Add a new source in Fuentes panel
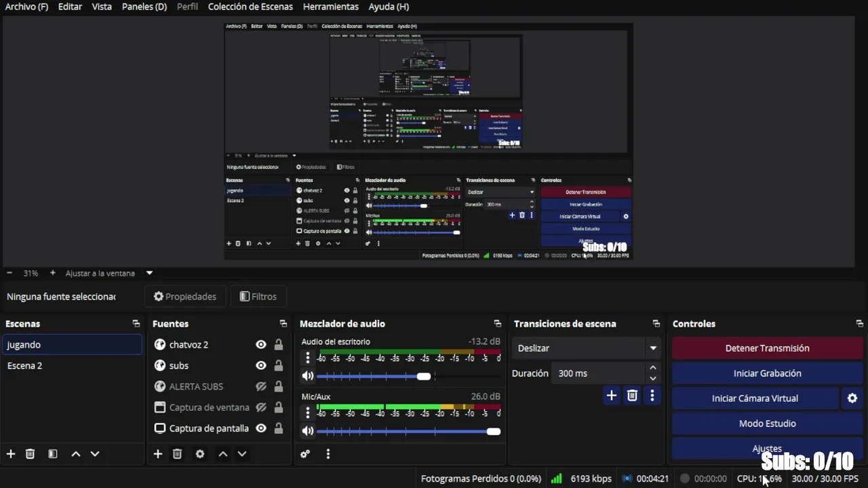 coord(158,454)
